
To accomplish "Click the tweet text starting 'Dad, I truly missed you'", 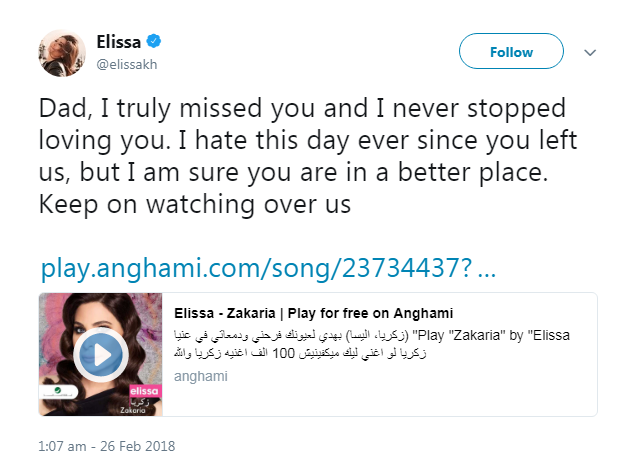I will click(x=302, y=107).
